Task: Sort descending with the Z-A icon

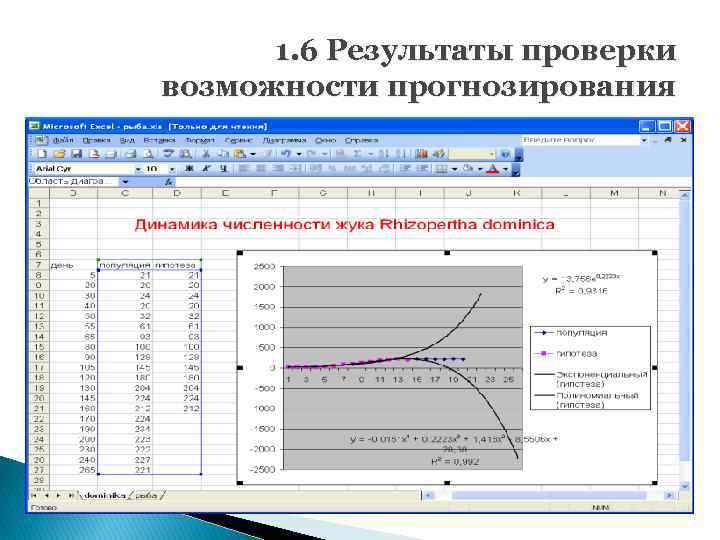Action: pos(400,154)
